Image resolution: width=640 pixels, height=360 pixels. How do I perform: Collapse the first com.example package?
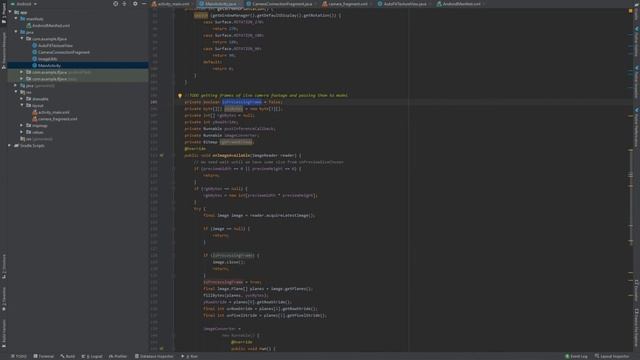tap(22, 39)
